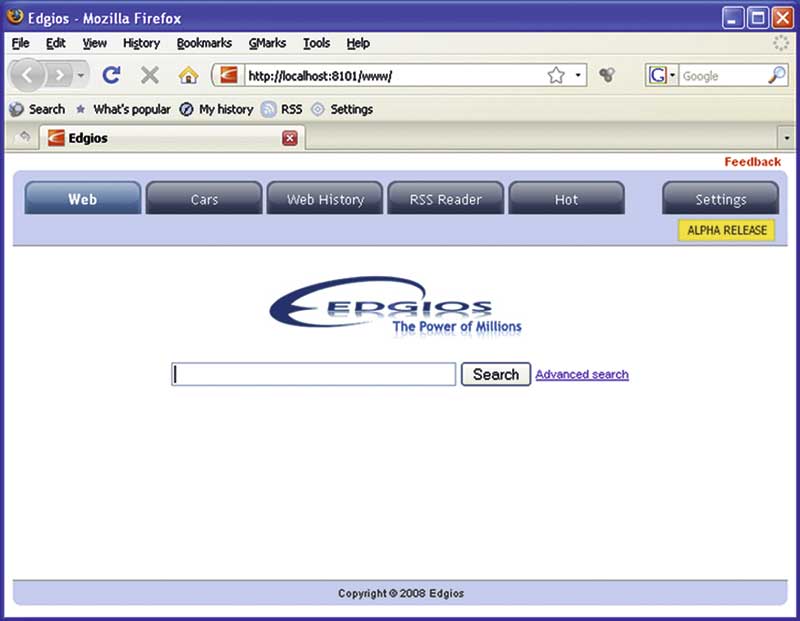Click the magnifier icon in Google search box

[x=777, y=75]
